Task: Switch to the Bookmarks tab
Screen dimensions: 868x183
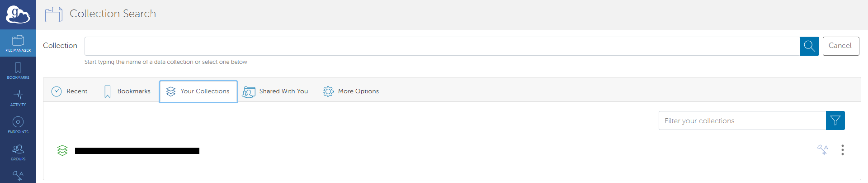Action: click(x=127, y=91)
